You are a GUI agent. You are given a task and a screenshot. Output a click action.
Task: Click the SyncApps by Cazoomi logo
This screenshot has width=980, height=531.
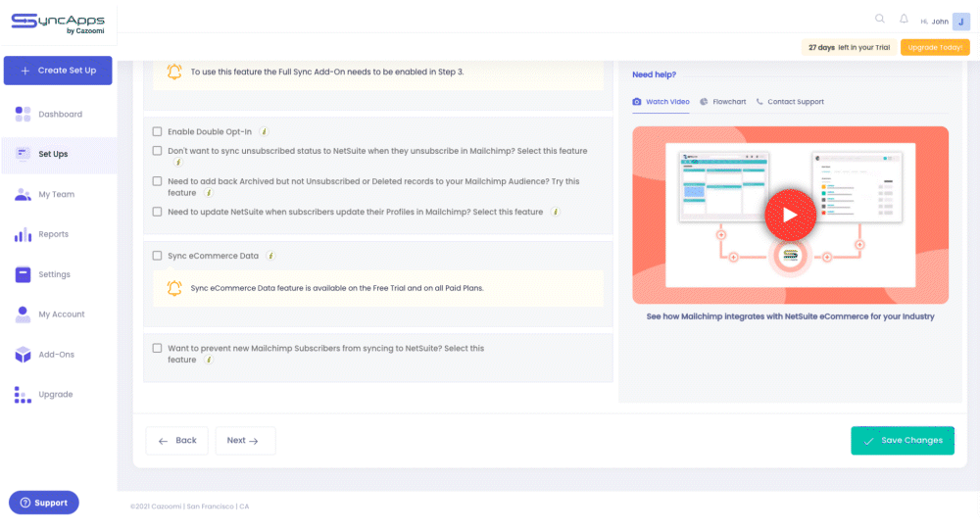coord(58,24)
